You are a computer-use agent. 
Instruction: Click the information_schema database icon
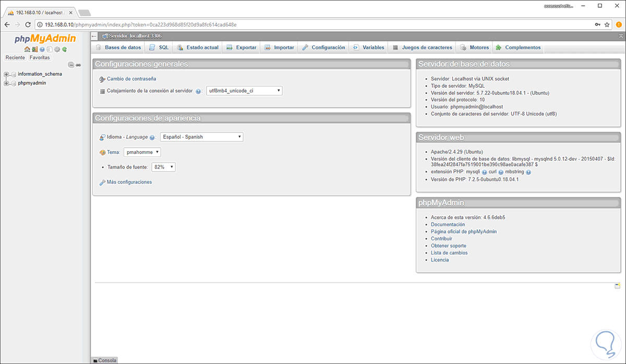(14, 74)
